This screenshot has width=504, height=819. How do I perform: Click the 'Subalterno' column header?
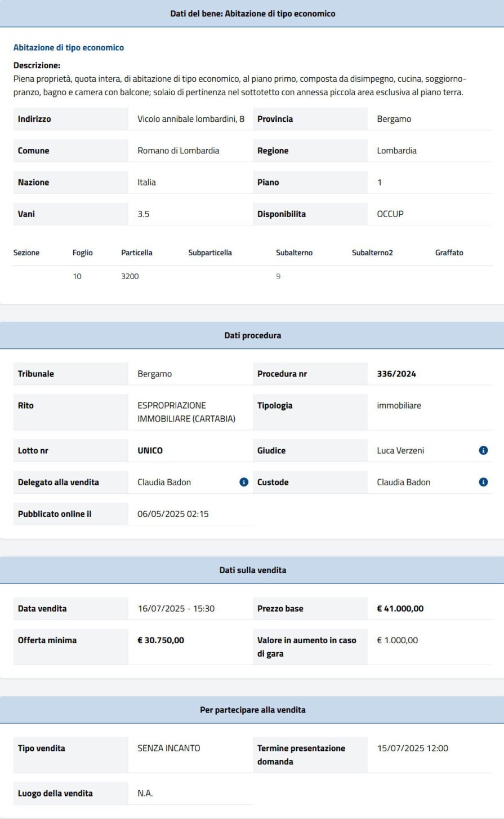[x=294, y=253]
